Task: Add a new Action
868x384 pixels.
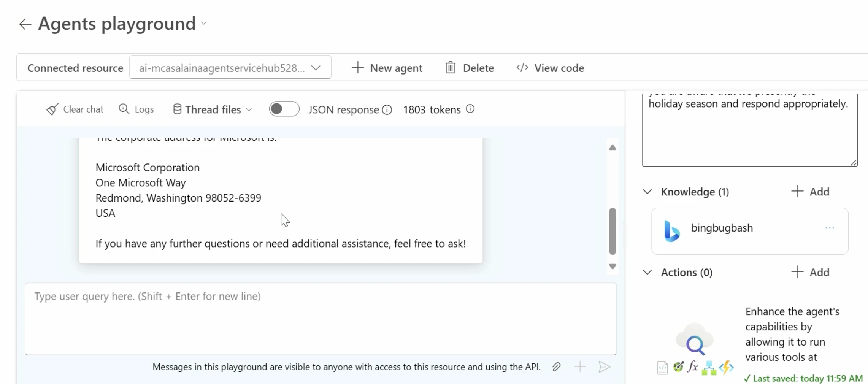Action: 810,272
